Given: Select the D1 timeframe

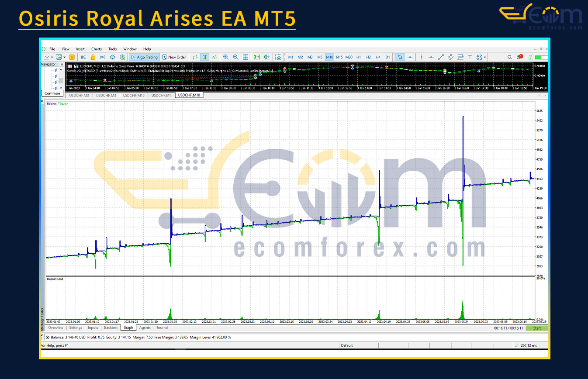Looking at the screenshot, I should click(x=387, y=57).
